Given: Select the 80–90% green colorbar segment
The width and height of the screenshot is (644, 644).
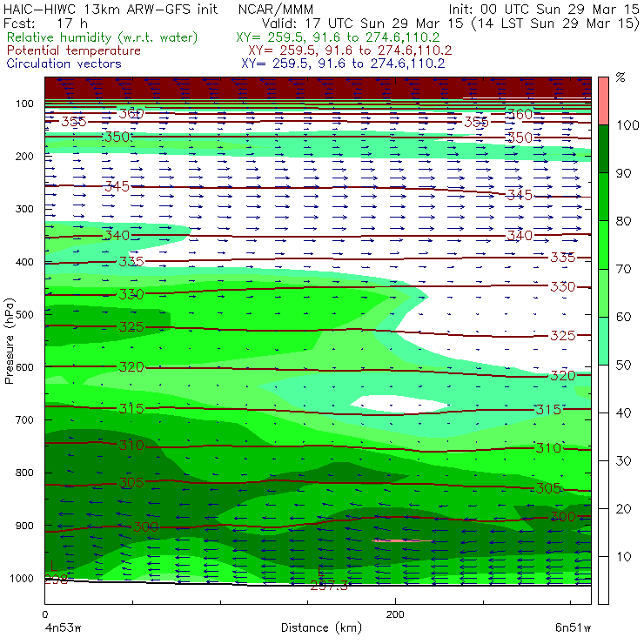Looking at the screenshot, I should (603, 197).
